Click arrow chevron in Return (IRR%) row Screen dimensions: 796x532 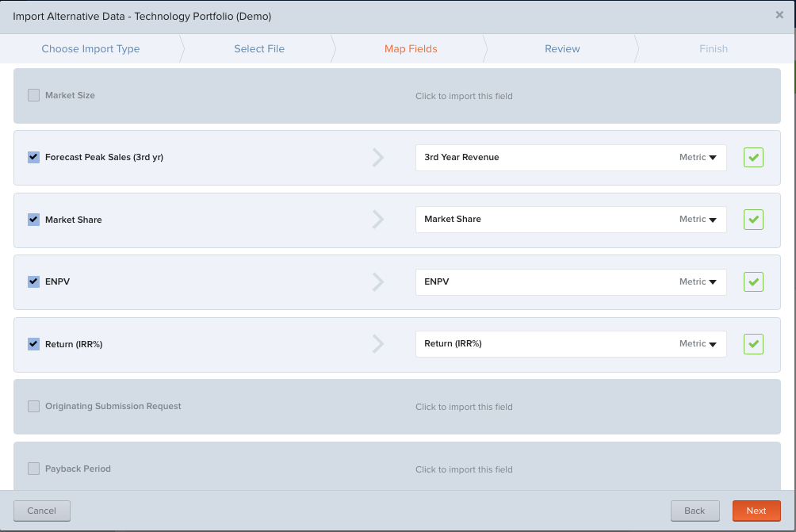[x=378, y=343]
